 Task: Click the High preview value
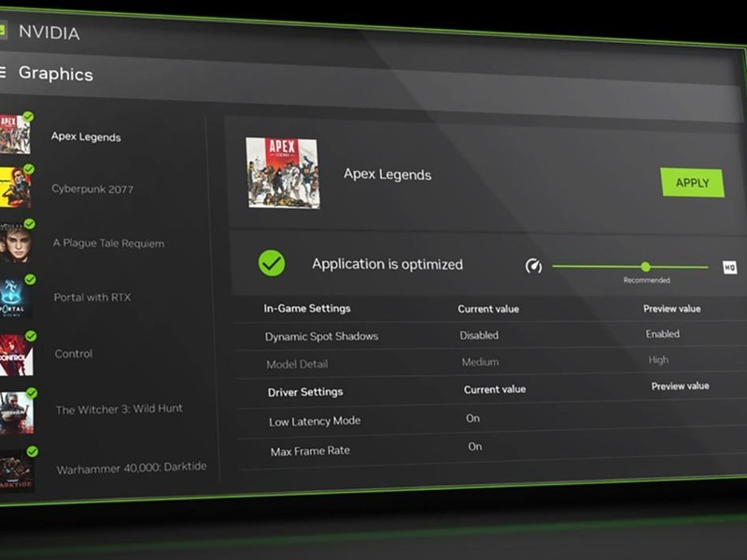coord(658,359)
